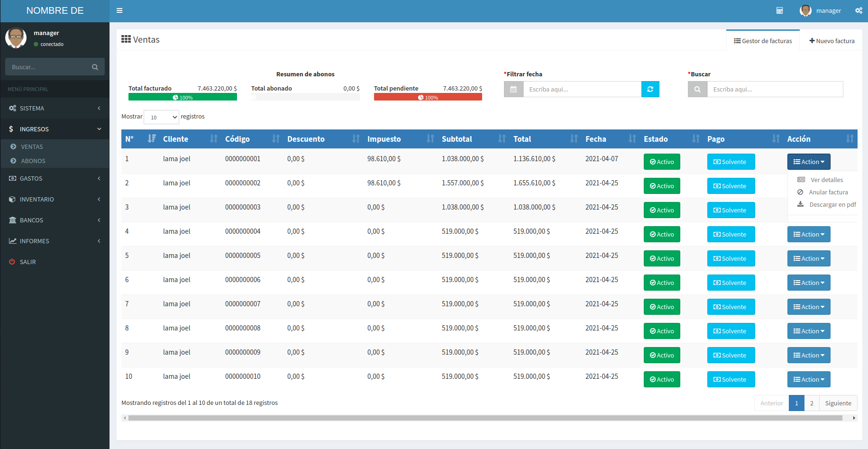Toggle Activo status for invoice 0000000004
Screen dimensions: 868x449
pyautogui.click(x=662, y=234)
